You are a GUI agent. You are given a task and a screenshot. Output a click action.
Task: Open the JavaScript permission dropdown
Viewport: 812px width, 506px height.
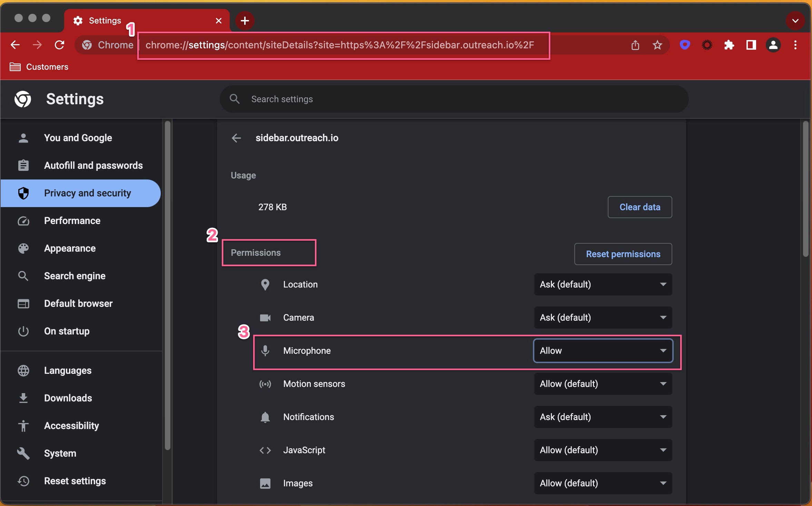[x=603, y=450]
